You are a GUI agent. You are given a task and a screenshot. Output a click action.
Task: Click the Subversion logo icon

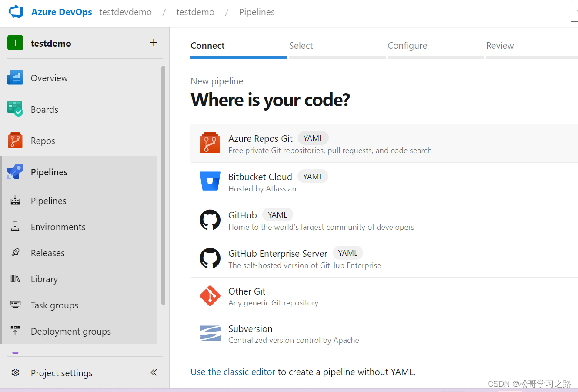(210, 333)
